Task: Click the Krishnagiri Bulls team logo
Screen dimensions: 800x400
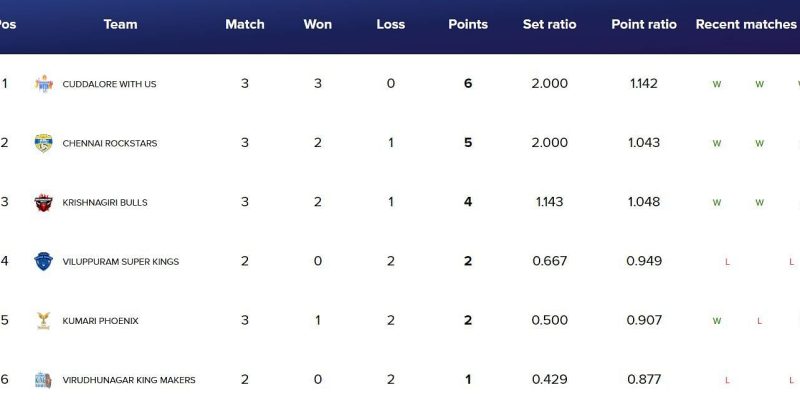Action: (x=43, y=202)
